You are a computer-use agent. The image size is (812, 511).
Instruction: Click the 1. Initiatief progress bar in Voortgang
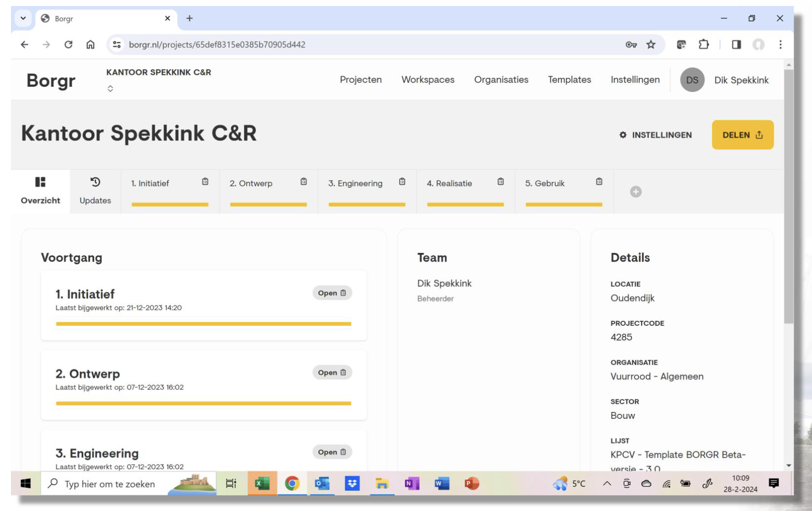point(203,324)
